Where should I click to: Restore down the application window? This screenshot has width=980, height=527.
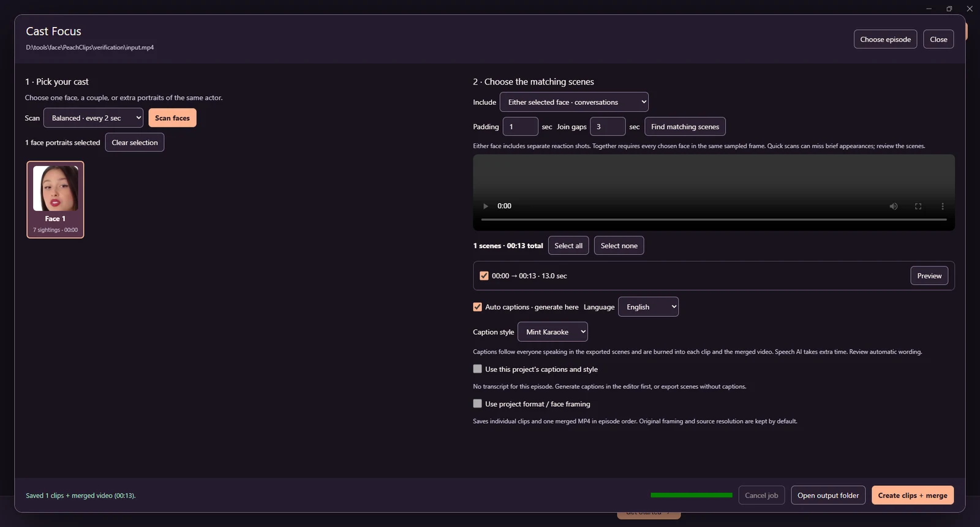tap(949, 9)
